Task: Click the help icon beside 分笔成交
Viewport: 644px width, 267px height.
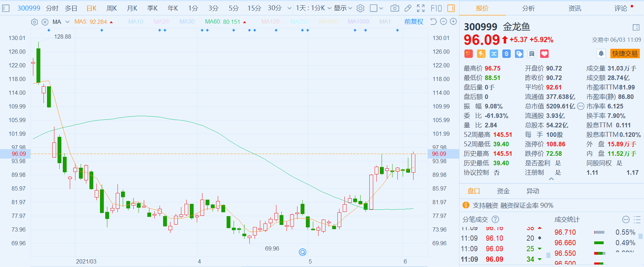Action: pos(495,219)
